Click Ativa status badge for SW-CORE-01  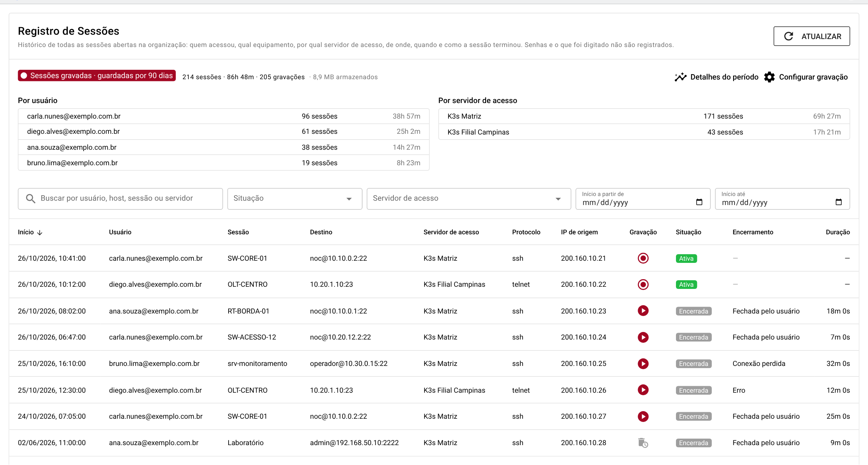[x=686, y=259]
